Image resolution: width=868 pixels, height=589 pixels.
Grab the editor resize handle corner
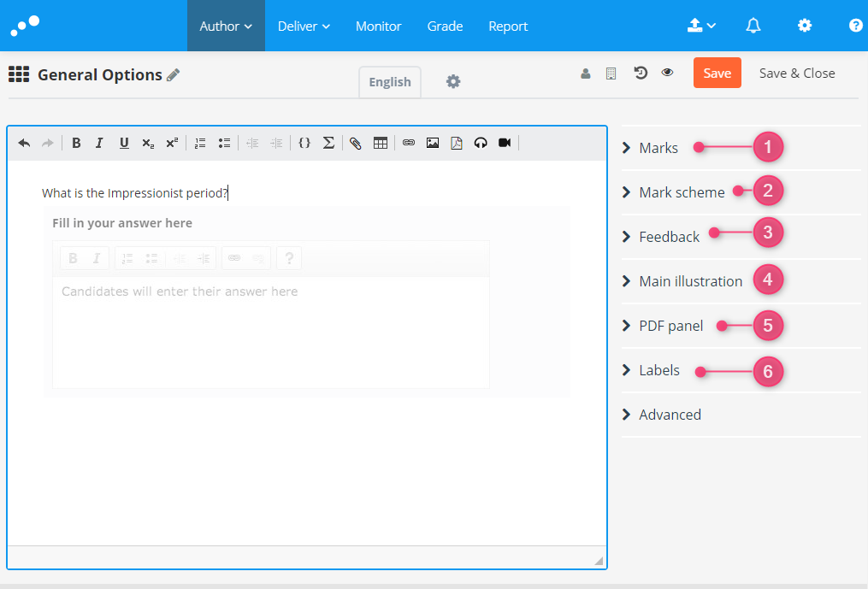[599, 561]
